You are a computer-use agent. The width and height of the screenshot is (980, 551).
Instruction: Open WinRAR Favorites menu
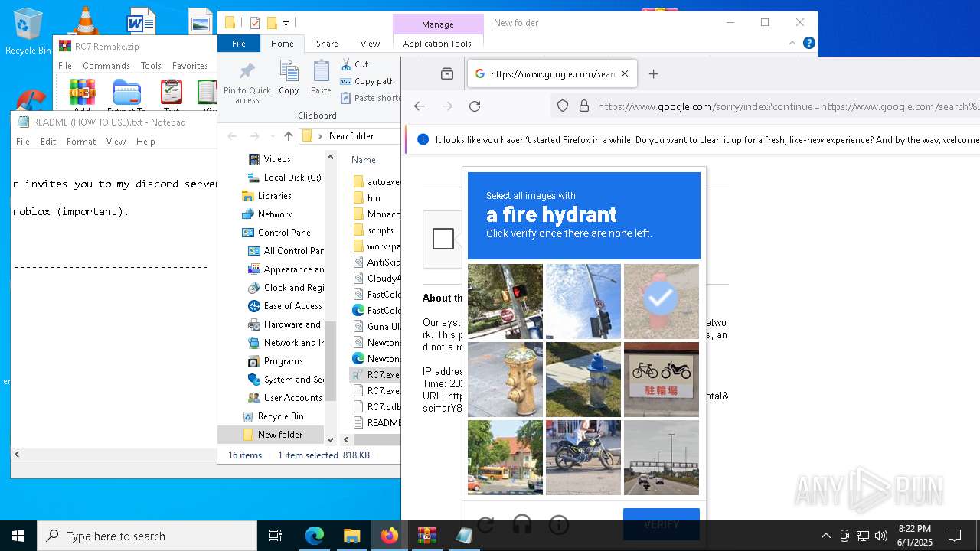point(190,66)
